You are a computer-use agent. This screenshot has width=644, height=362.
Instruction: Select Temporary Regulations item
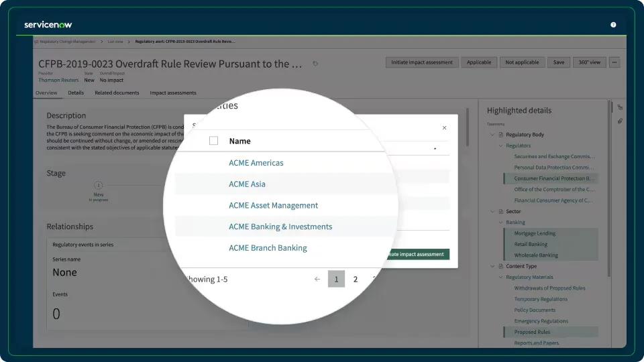541,299
